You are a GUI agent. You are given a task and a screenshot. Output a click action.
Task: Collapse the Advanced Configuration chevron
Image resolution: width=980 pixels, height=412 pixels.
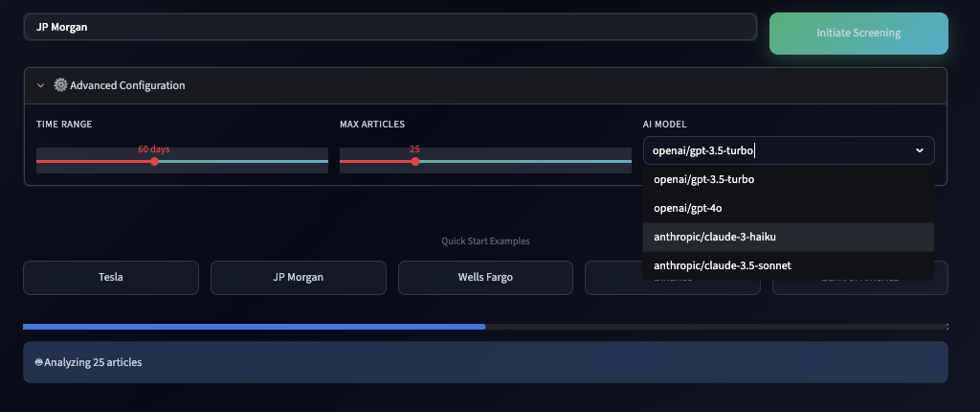click(x=40, y=85)
